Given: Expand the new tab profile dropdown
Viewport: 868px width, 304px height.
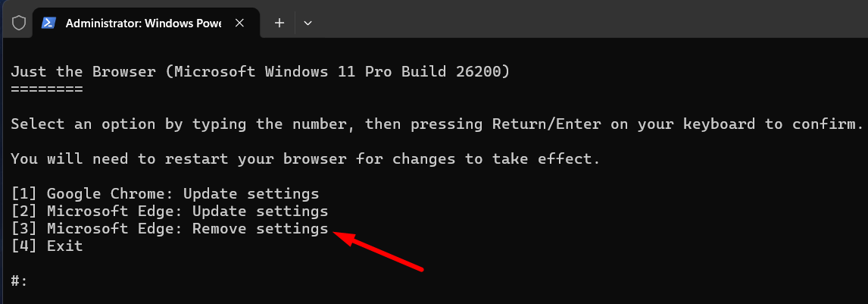Looking at the screenshot, I should 308,23.
